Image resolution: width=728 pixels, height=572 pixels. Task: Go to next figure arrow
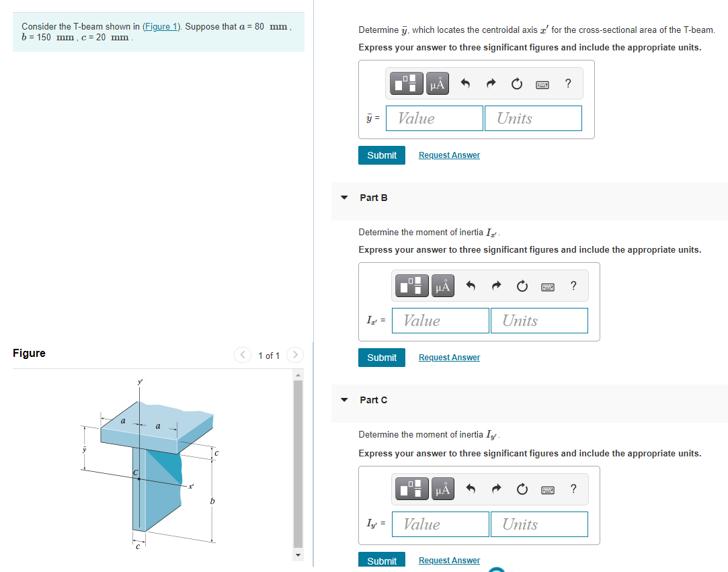(x=295, y=355)
